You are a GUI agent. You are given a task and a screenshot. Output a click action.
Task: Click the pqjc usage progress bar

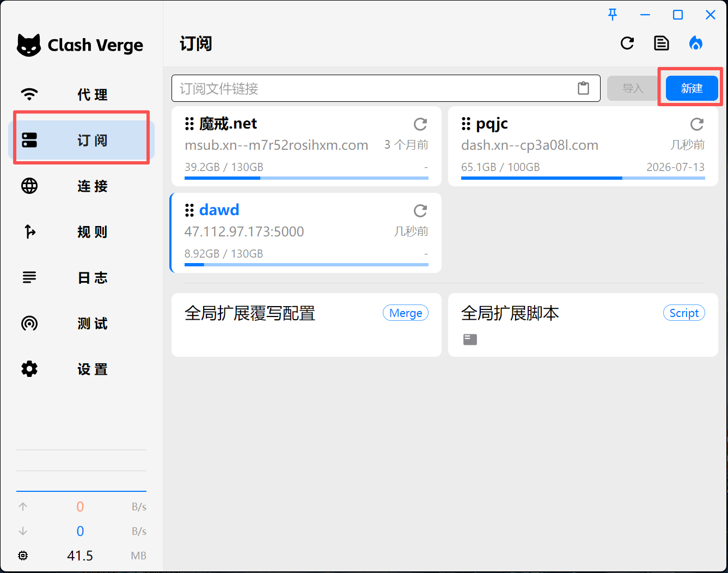[x=583, y=178]
